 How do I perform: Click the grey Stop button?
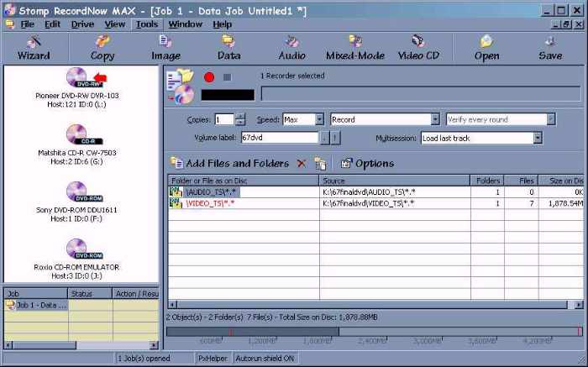(228, 77)
